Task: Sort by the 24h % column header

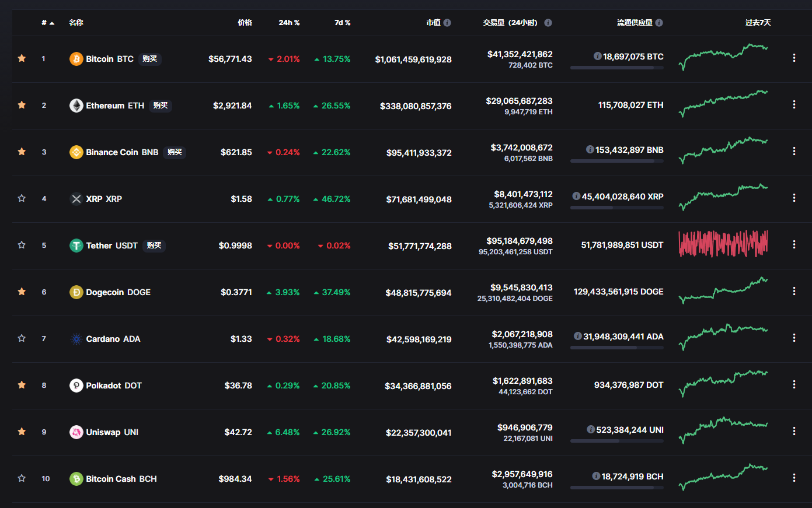Action: [289, 23]
